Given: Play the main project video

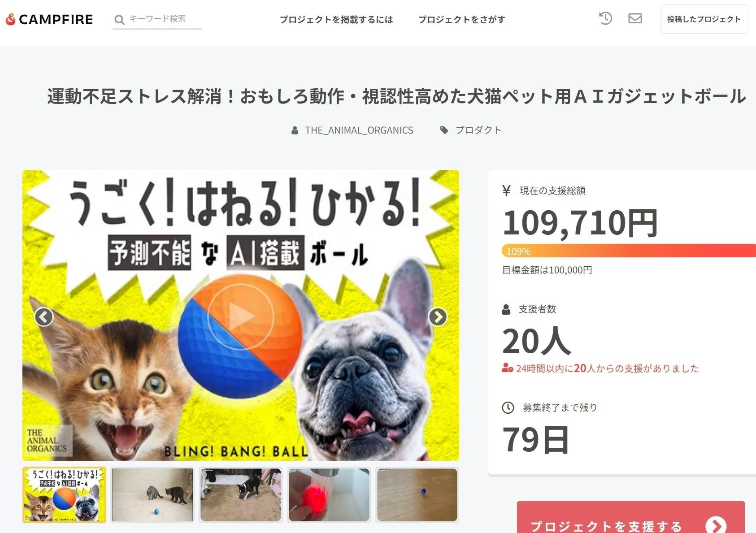Looking at the screenshot, I should point(240,316).
